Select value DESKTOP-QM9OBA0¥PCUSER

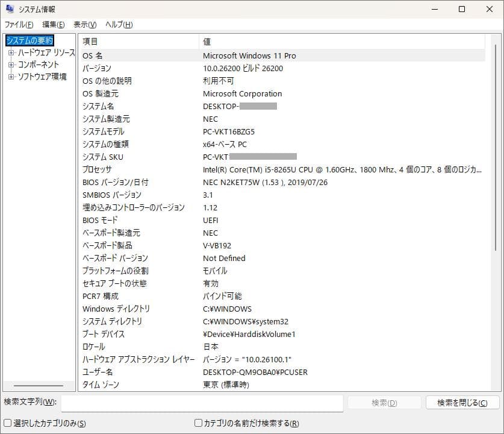[255, 373]
